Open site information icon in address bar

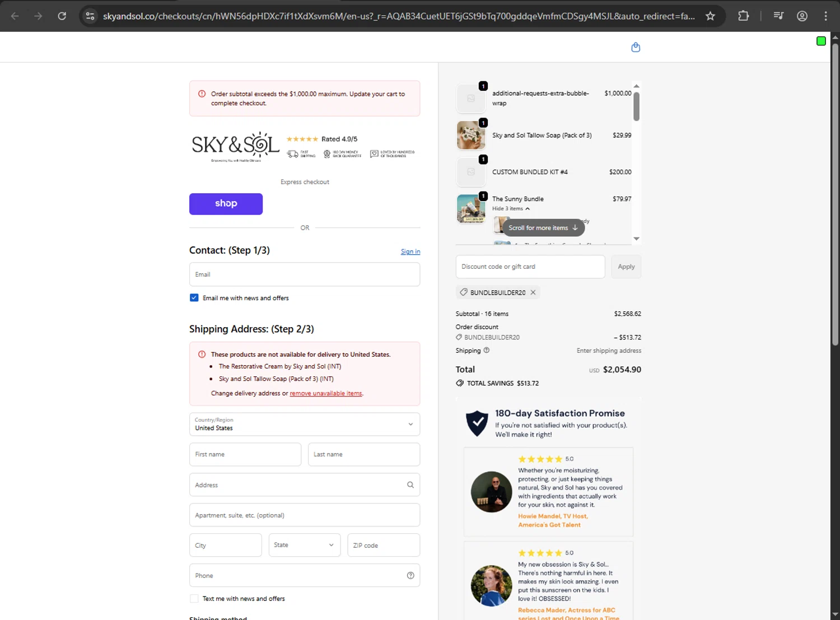pyautogui.click(x=90, y=16)
